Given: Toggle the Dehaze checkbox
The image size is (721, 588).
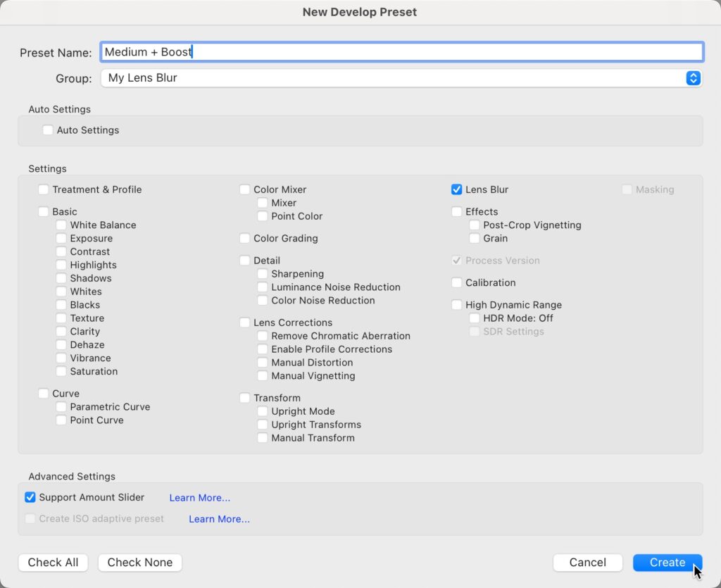Looking at the screenshot, I should (x=61, y=345).
